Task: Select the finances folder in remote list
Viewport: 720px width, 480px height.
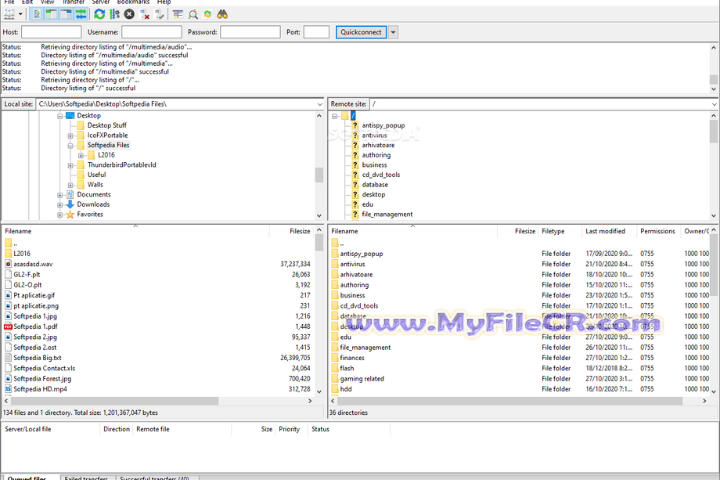Action: 352,358
